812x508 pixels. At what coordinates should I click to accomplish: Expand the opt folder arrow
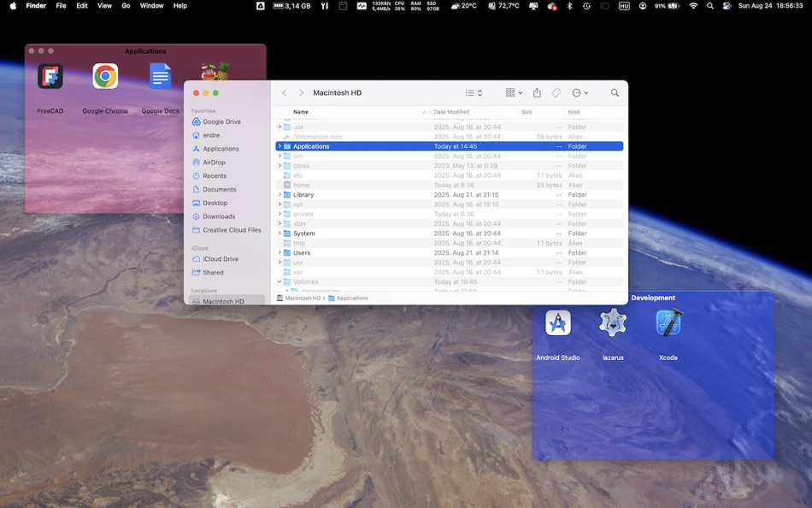279,204
